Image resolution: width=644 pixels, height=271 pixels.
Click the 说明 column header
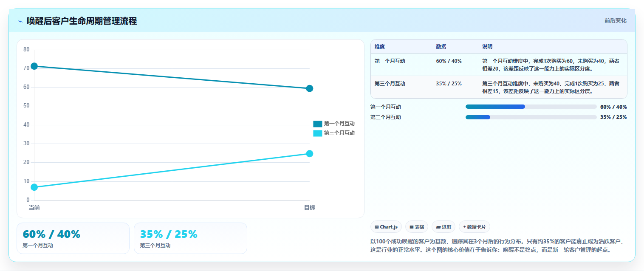487,47
